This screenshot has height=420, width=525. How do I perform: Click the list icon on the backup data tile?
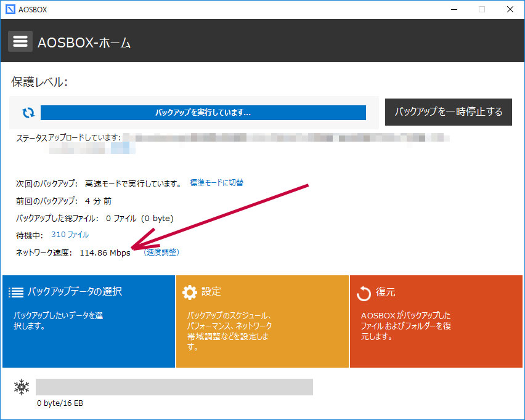tap(16, 292)
